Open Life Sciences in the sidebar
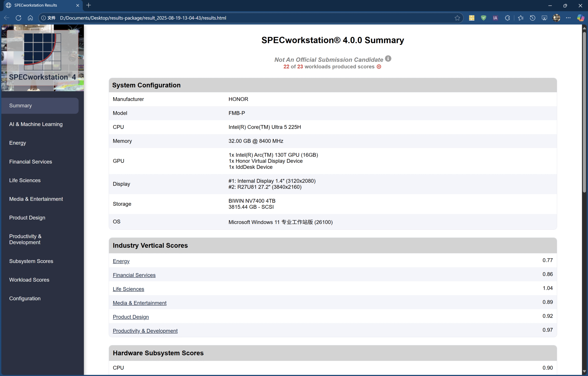Viewport: 588px width, 376px height. pos(25,180)
